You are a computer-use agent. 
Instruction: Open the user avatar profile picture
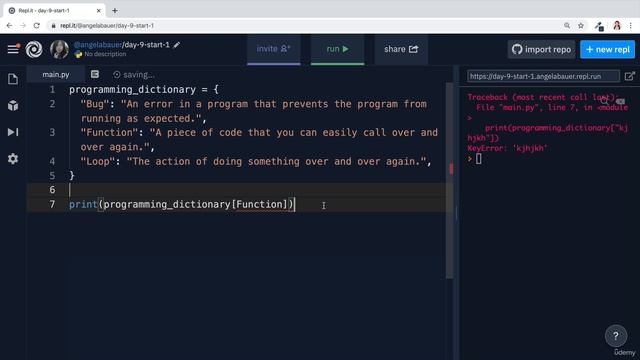pyautogui.click(x=60, y=49)
